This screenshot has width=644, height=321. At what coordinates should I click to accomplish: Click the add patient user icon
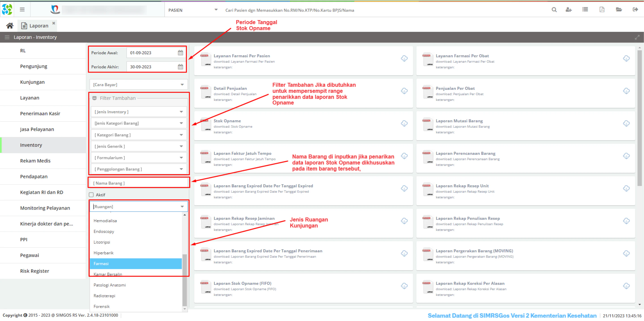(569, 10)
